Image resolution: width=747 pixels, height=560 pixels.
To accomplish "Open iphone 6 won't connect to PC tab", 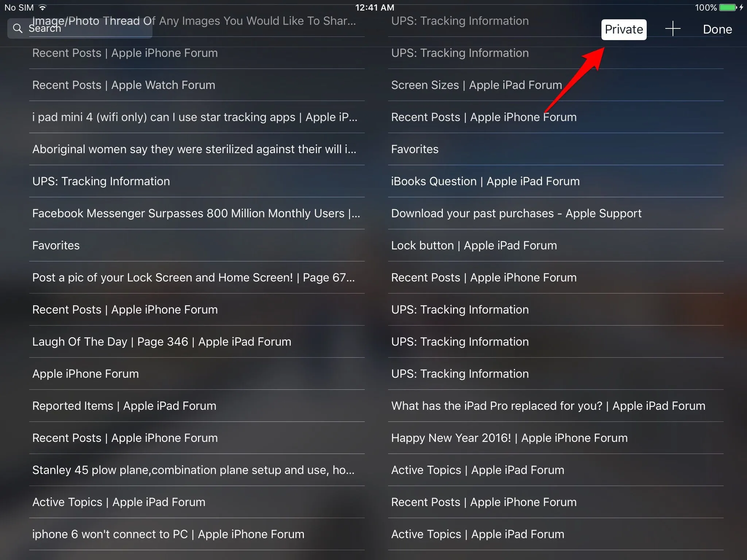I will [168, 534].
